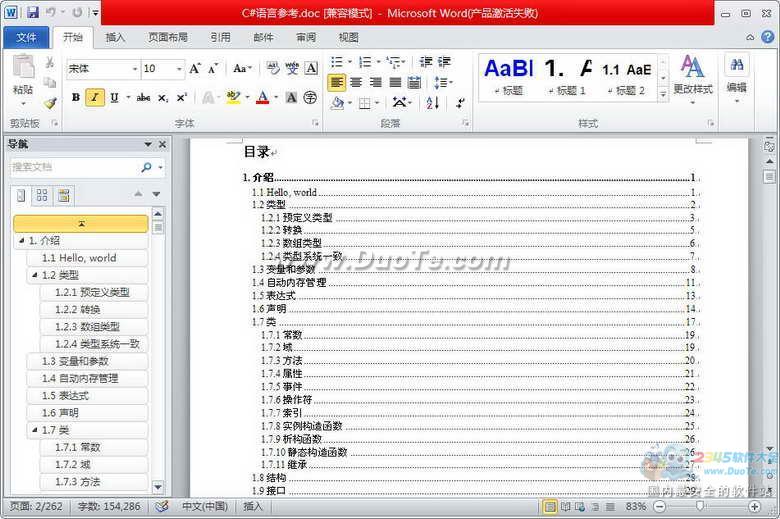
Task: Open the Change Case Aa button
Action: click(242, 69)
